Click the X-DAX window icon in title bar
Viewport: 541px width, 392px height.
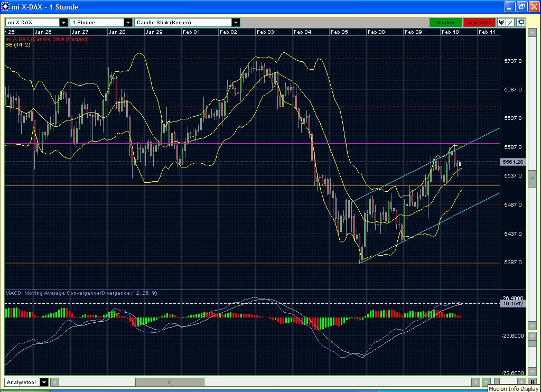pos(5,7)
